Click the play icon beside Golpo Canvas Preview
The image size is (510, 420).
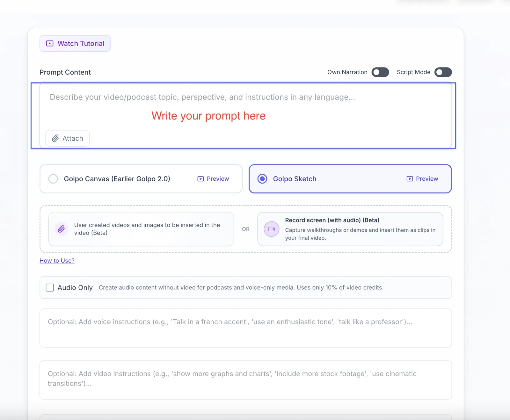pos(200,179)
